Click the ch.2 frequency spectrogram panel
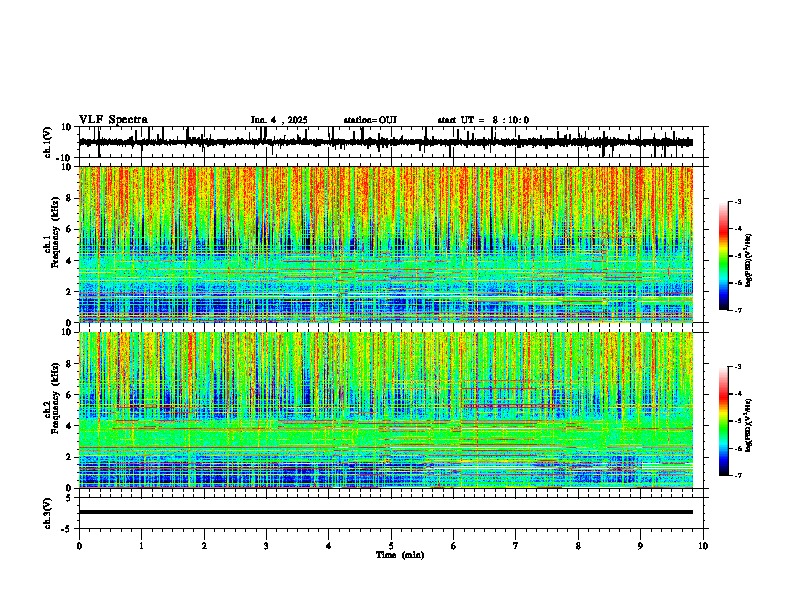 (x=386, y=410)
